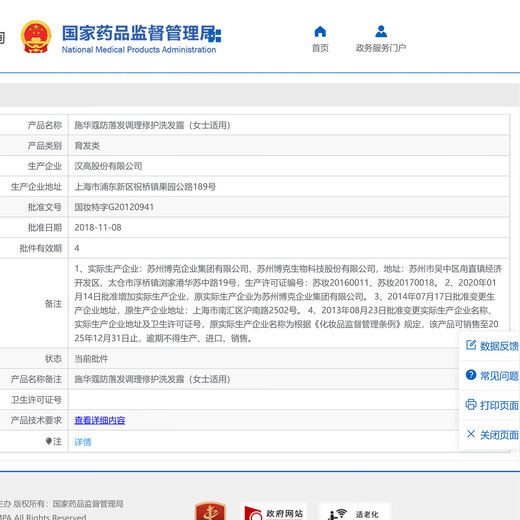This screenshot has height=520, width=520.
Task: Click National Medical Products Administration subtitle
Action: pos(139,50)
